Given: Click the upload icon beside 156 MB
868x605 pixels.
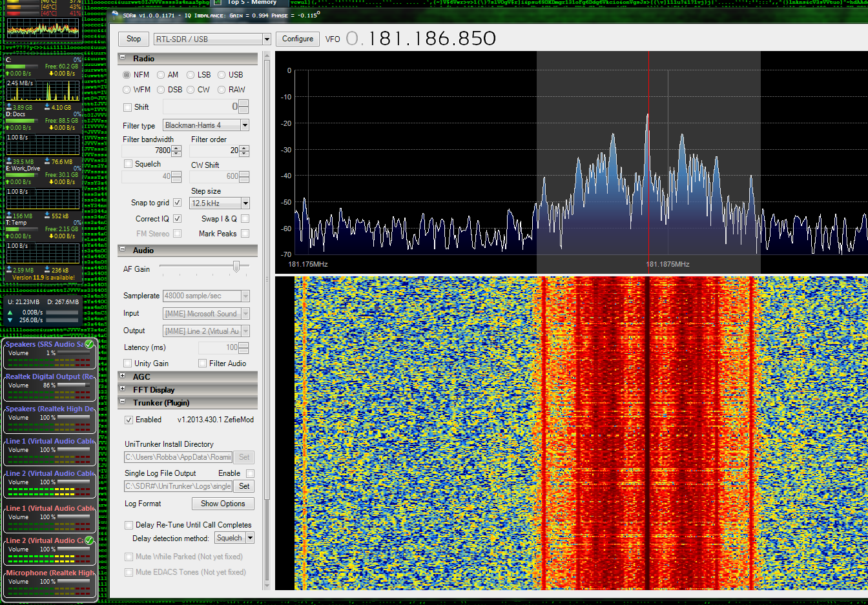Looking at the screenshot, I should click(x=9, y=216).
